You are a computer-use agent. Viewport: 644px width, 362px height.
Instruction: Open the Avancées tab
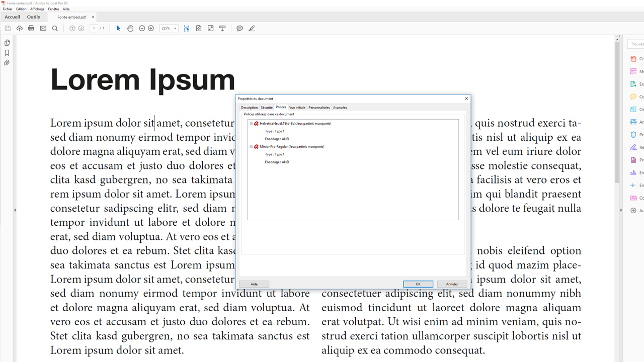pyautogui.click(x=340, y=108)
